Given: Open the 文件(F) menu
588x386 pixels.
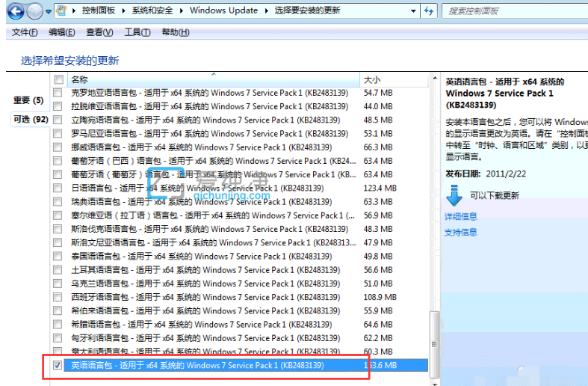Looking at the screenshot, I should click(x=25, y=32).
